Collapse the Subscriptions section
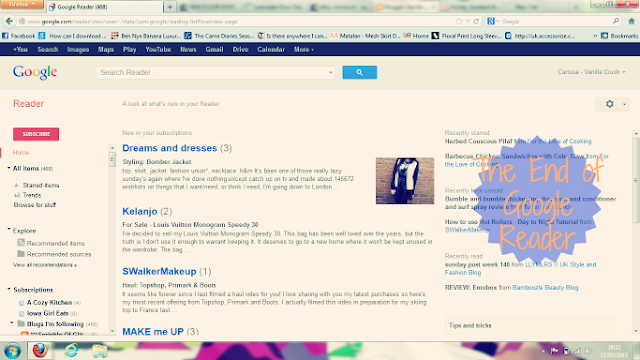 pyautogui.click(x=9, y=289)
